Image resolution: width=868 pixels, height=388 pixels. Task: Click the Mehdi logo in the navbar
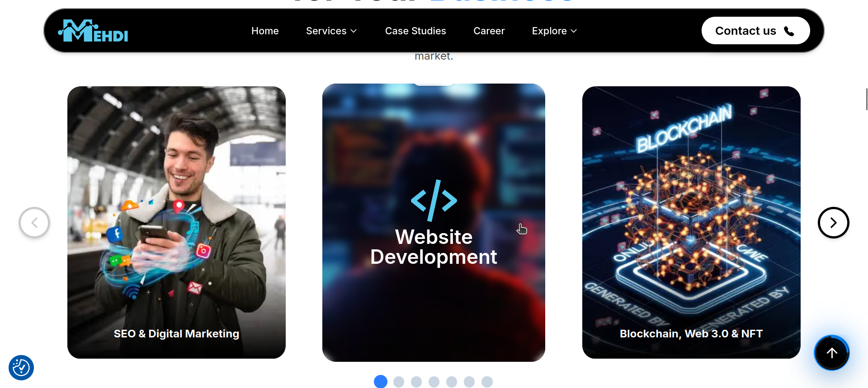pyautogui.click(x=93, y=31)
